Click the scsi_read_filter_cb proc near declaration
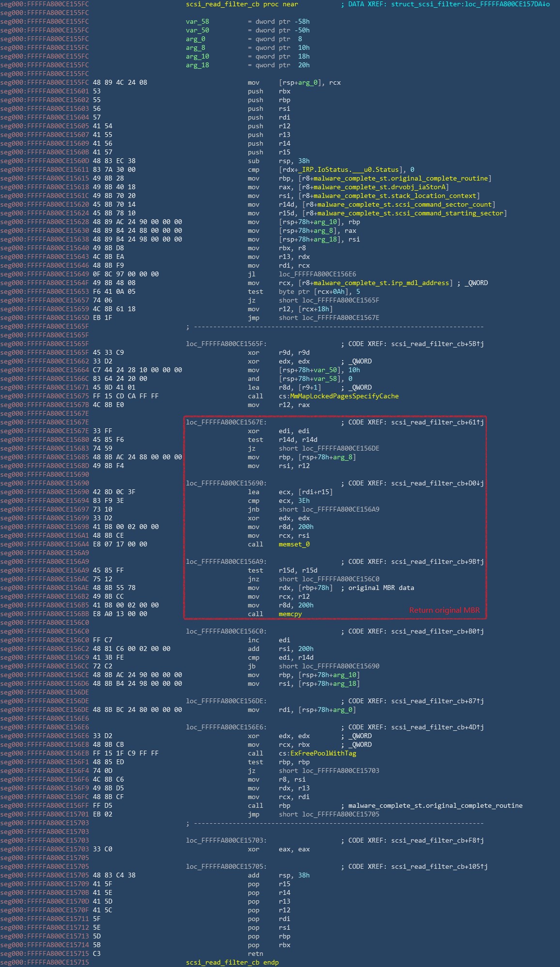Viewport: 560px width, 967px height. coord(242,4)
